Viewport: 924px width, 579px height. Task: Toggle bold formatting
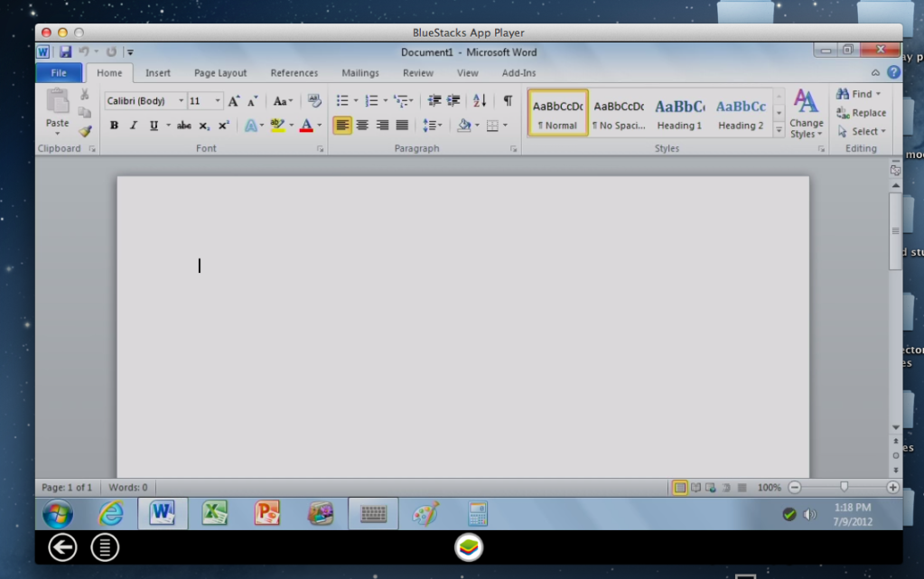(x=115, y=126)
